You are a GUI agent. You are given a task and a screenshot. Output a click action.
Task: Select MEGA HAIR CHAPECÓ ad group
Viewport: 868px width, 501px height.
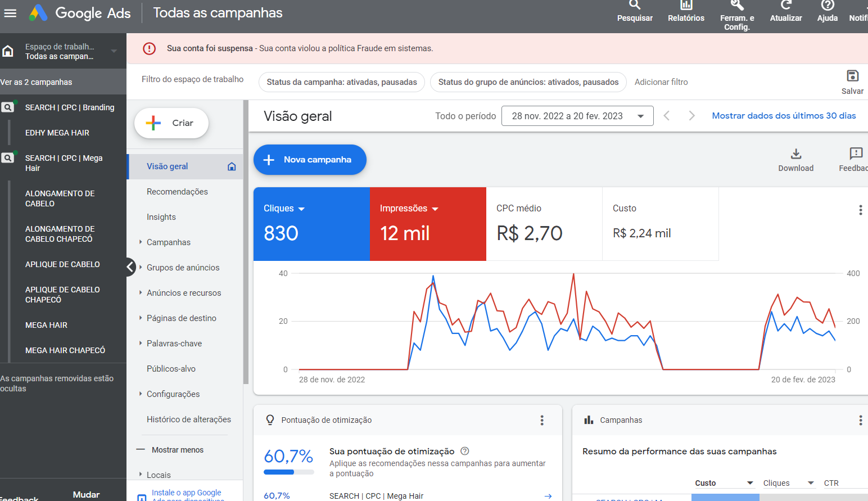click(x=65, y=350)
